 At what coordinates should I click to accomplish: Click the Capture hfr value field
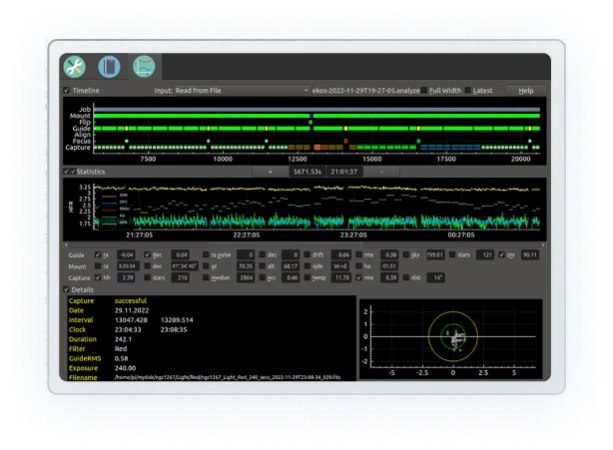[x=127, y=278]
